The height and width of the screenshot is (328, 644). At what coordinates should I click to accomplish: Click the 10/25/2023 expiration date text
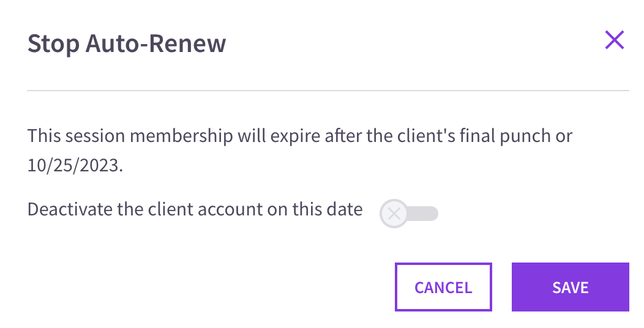tap(74, 165)
